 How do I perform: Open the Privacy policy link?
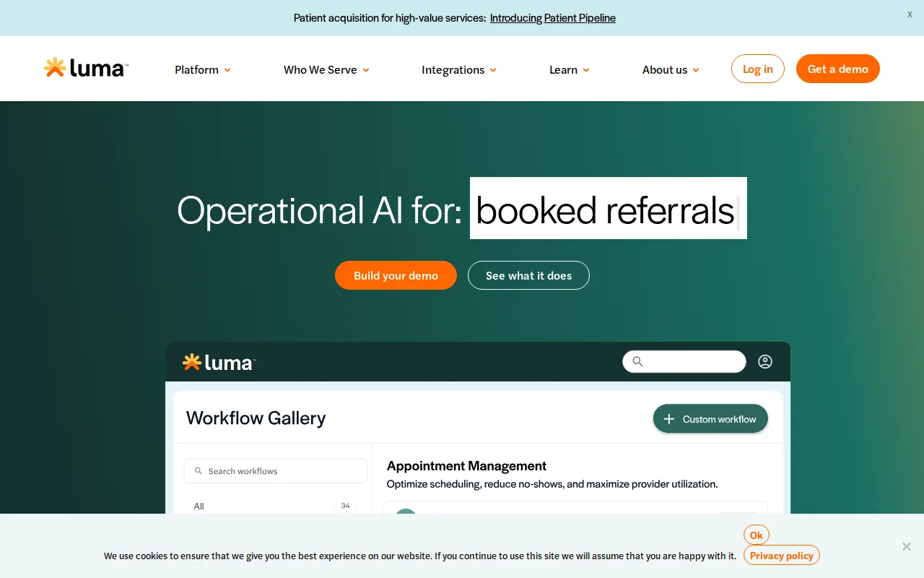(x=782, y=556)
